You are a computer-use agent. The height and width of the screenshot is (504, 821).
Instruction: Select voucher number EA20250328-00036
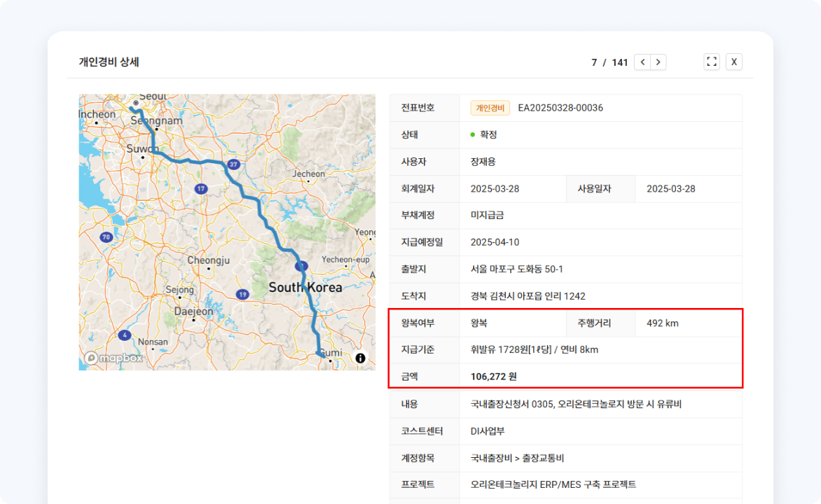[x=560, y=108]
